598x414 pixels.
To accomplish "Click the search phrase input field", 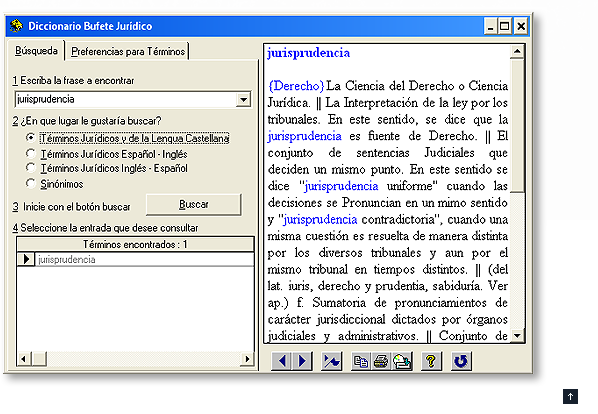I will (126, 99).
